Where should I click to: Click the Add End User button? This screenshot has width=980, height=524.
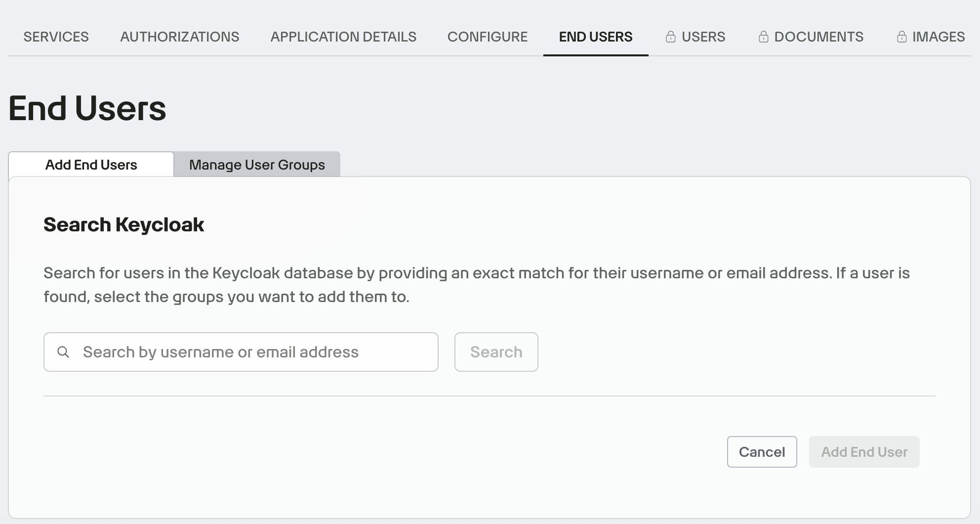coord(864,452)
